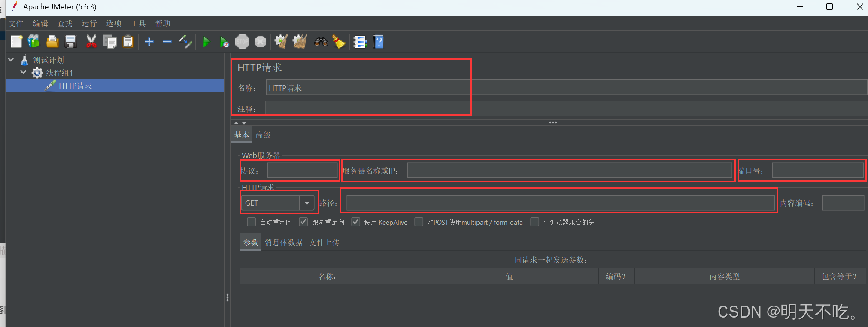The width and height of the screenshot is (868, 327).
Task: Click the 测试计划 flask icon
Action: pos(24,60)
